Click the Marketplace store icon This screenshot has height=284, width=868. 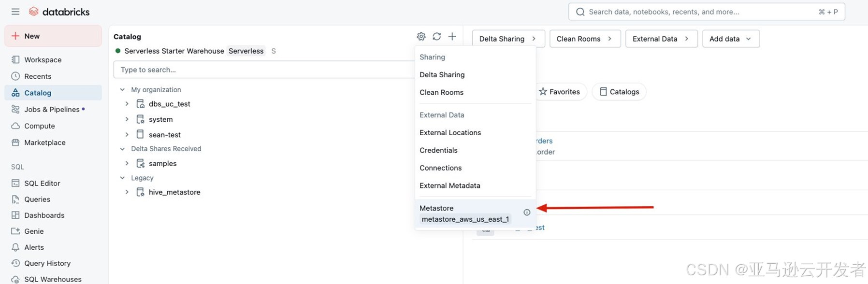[15, 142]
